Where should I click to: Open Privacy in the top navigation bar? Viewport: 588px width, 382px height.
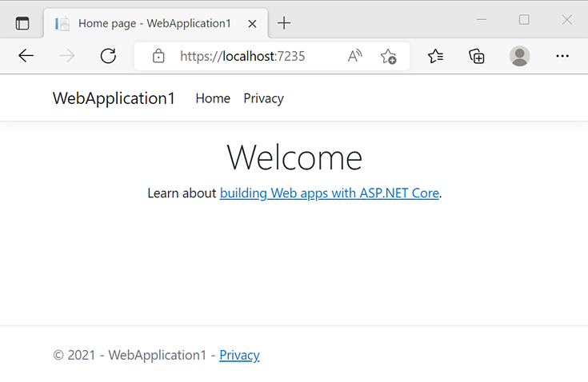tap(264, 98)
